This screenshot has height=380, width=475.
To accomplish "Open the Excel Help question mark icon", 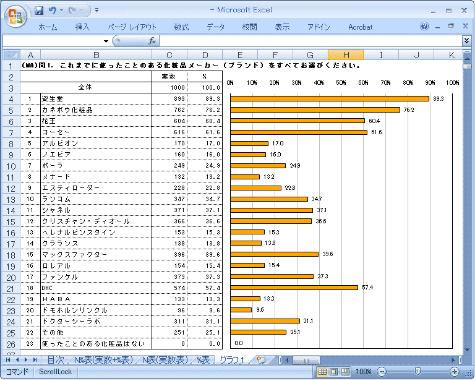I will pyautogui.click(x=424, y=26).
